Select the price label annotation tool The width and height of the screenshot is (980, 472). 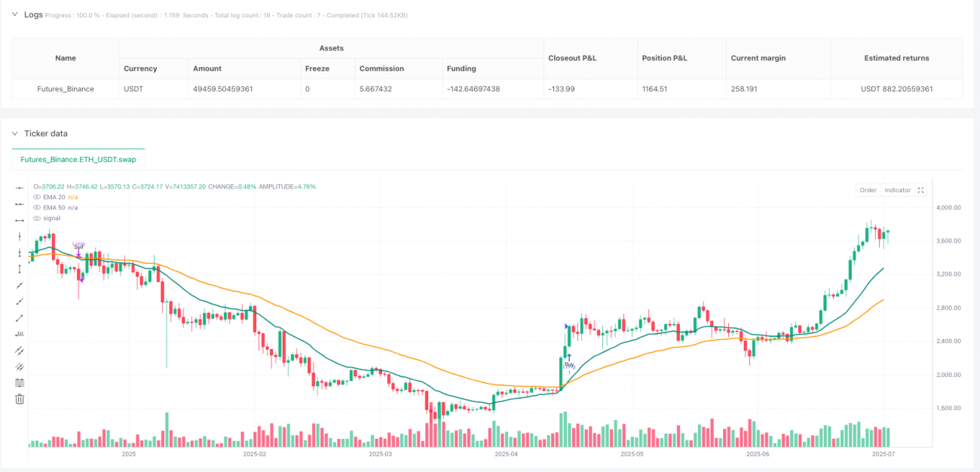(x=20, y=334)
